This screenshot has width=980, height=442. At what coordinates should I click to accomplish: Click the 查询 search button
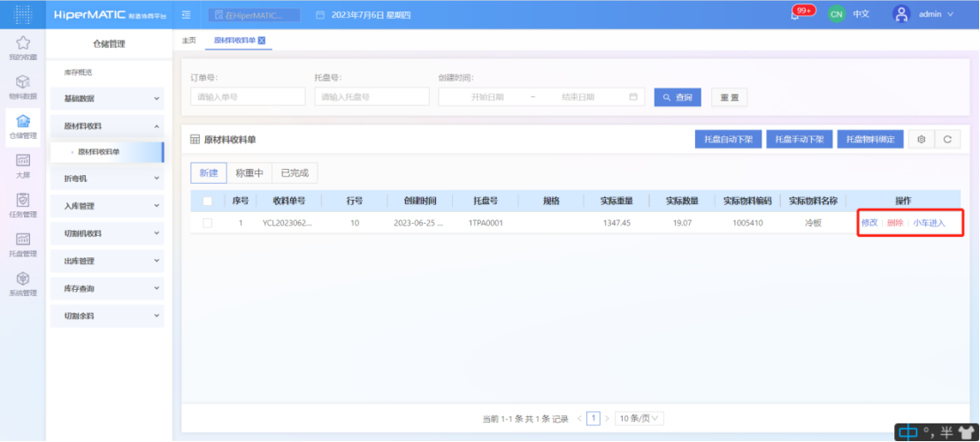click(x=678, y=97)
